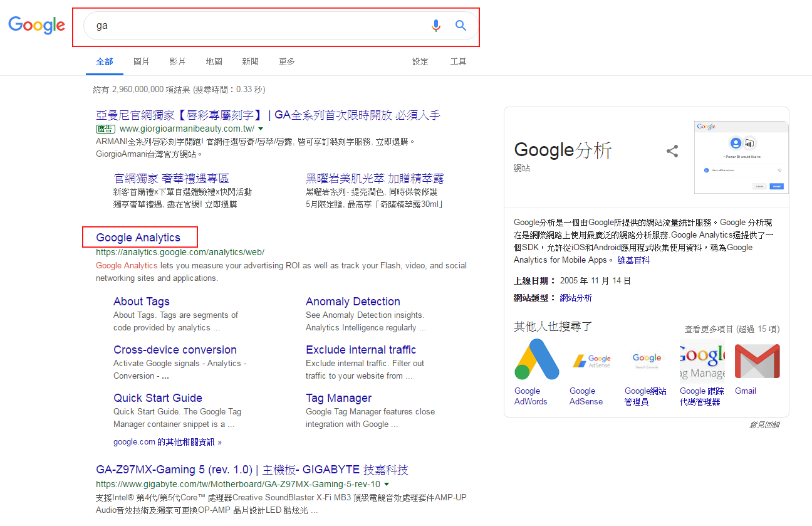812x526 pixels.
Task: Switch to the 地圖 tab
Action: coord(214,61)
